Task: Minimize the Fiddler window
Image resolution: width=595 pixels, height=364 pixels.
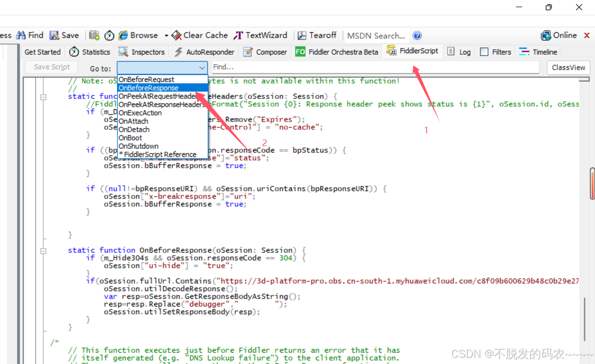Action: coord(519,7)
